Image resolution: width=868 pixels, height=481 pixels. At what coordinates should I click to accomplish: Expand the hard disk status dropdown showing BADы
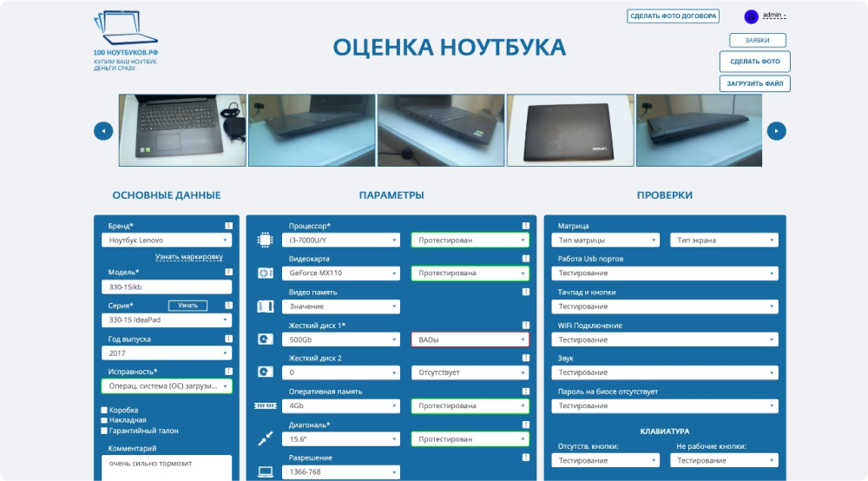470,339
